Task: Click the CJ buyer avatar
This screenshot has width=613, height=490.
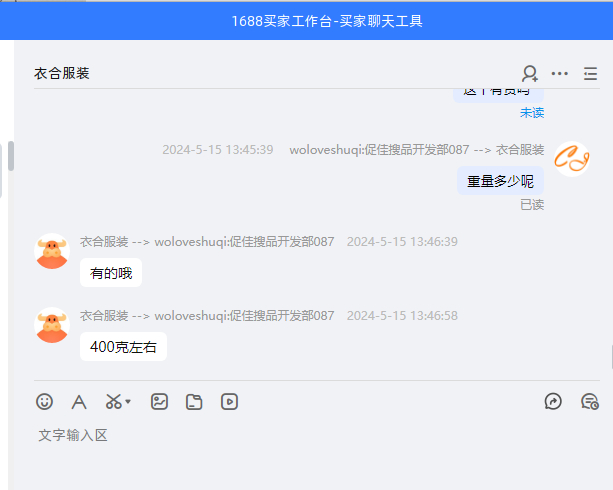Action: pos(572,159)
